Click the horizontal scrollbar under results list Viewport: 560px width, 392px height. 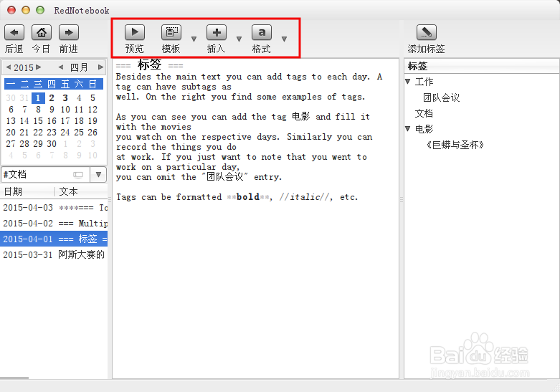pos(14,378)
